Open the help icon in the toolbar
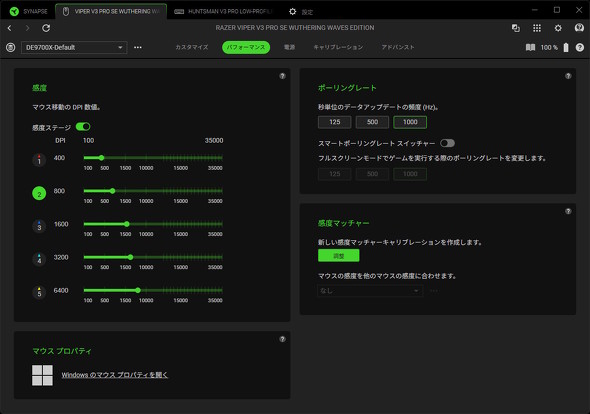Screen dimensions: 590x414 pyautogui.click(x=579, y=47)
